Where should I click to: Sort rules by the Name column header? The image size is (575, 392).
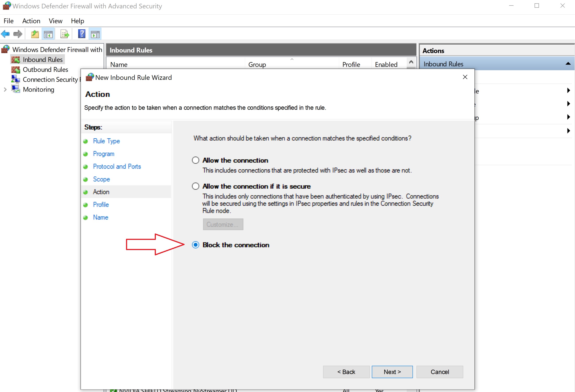click(176, 64)
